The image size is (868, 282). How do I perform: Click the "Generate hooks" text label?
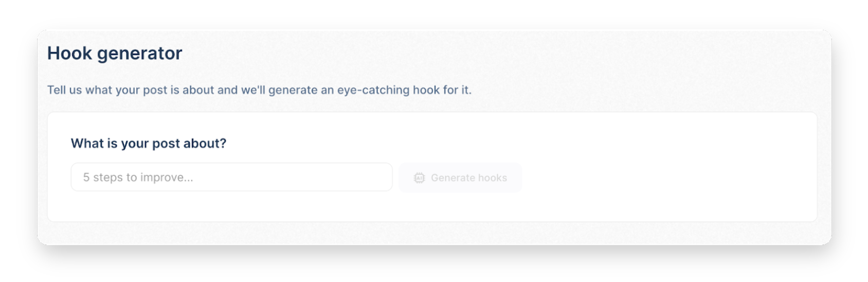tap(468, 178)
